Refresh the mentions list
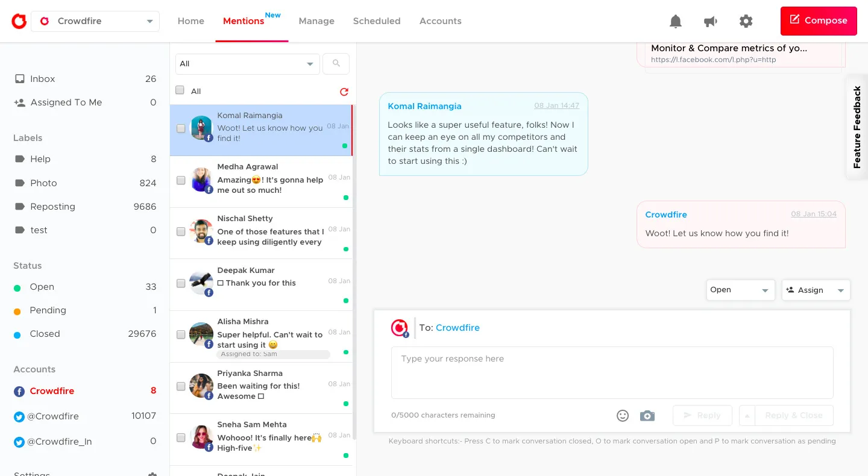This screenshot has height=476, width=868. [x=344, y=92]
